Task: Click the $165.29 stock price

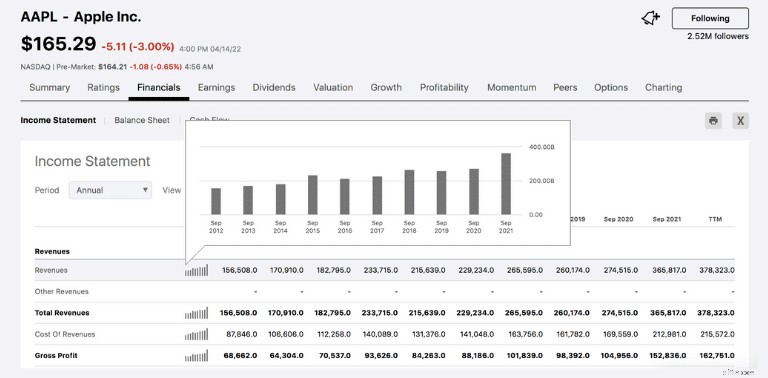Action: (x=58, y=44)
